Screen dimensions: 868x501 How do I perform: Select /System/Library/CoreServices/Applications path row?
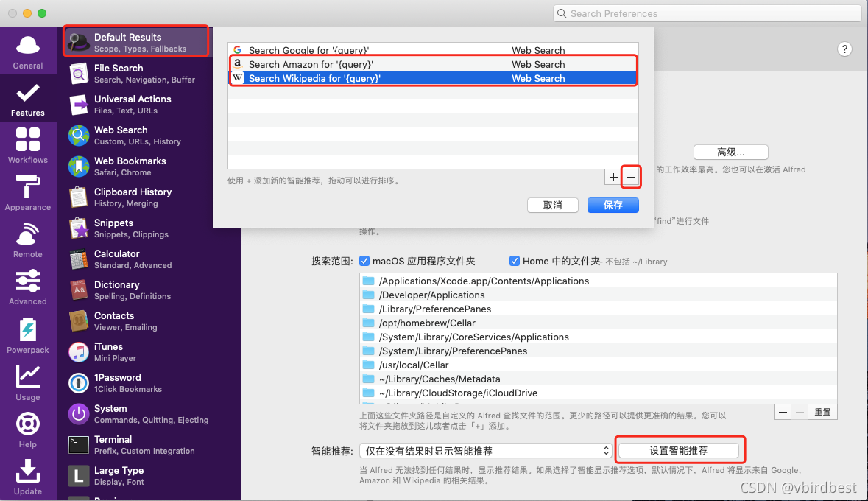(x=598, y=337)
